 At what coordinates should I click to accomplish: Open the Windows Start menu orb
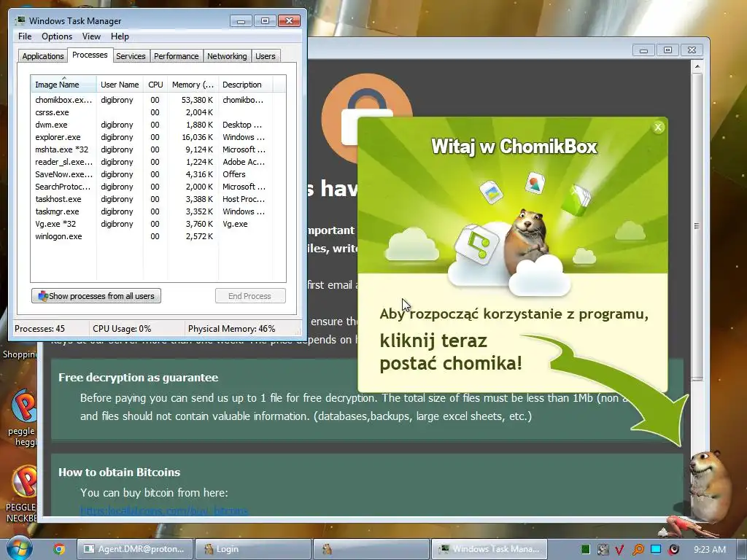(x=19, y=548)
